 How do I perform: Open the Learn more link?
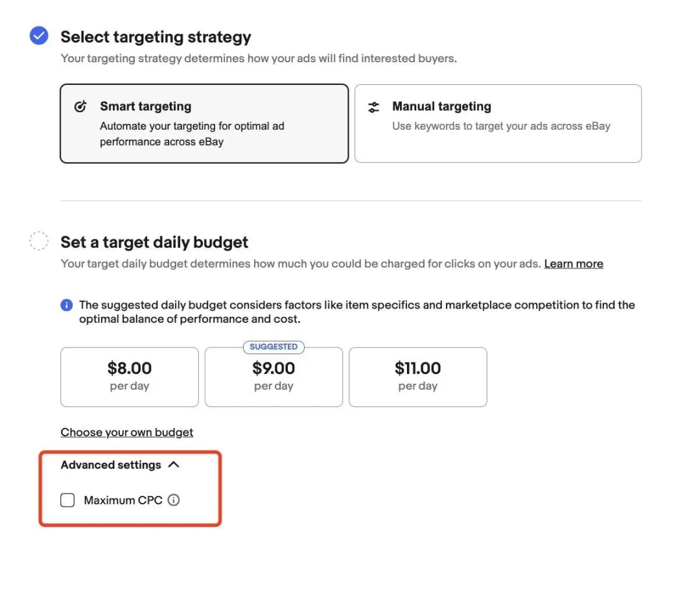[x=574, y=264]
